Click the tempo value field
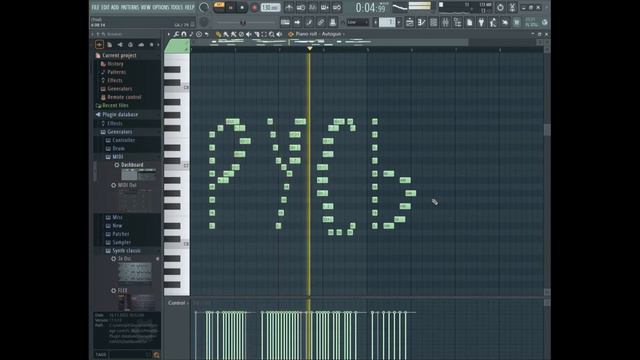 pos(270,7)
